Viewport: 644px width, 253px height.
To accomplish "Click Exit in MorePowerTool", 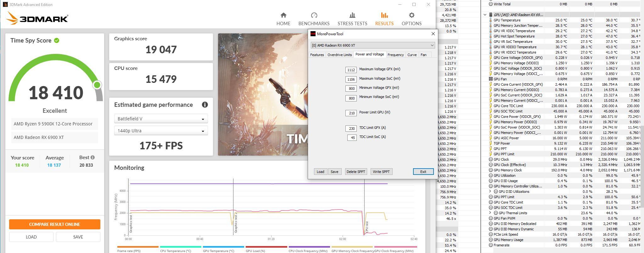I will [x=423, y=172].
